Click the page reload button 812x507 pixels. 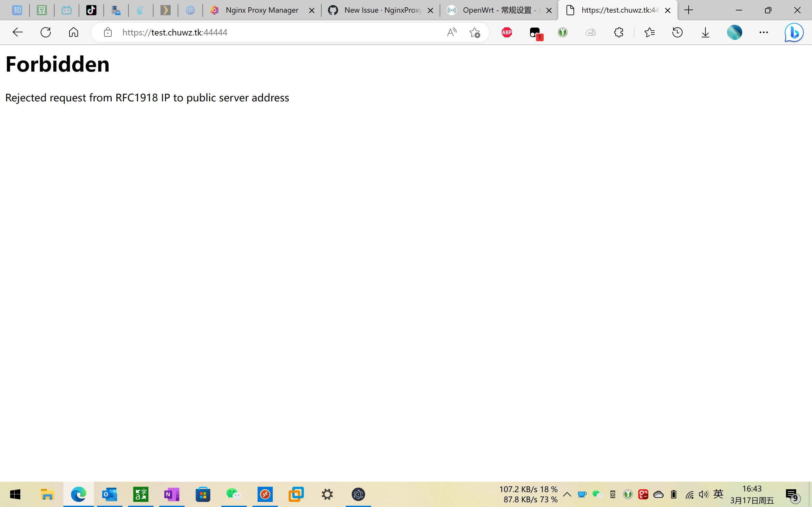(x=46, y=32)
